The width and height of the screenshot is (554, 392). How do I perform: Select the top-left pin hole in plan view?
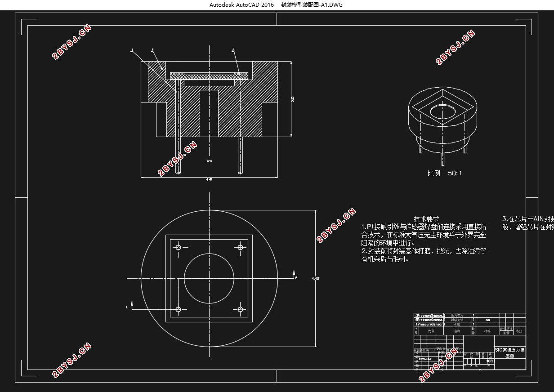click(179, 248)
